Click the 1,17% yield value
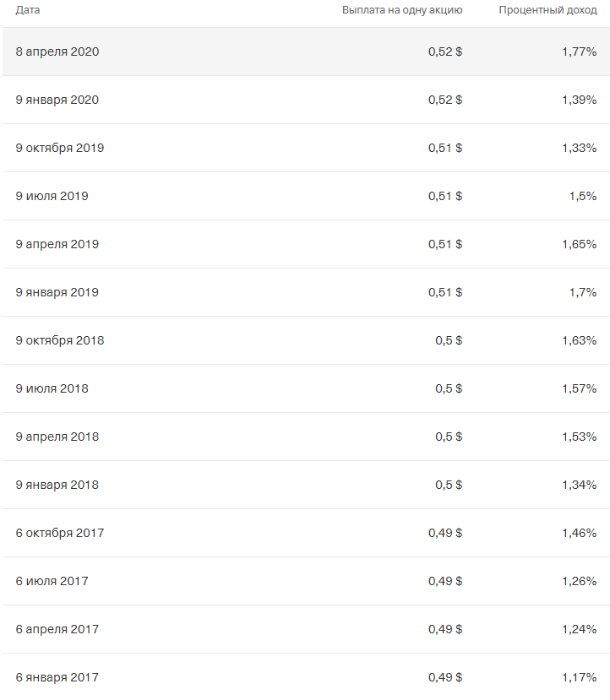This screenshot has height=700, width=610. (x=580, y=677)
